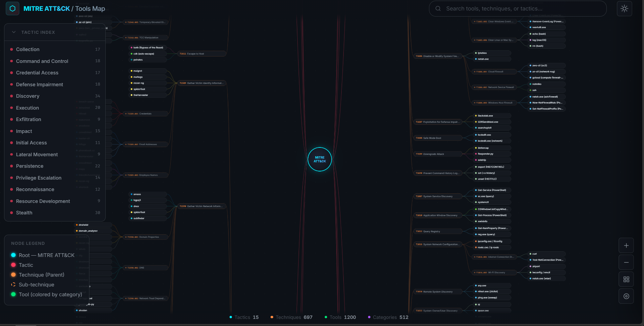The height and width of the screenshot is (326, 644).
Task: Select the T1016.002 Wi-Fi Discovery node
Action: [x=494, y=273]
